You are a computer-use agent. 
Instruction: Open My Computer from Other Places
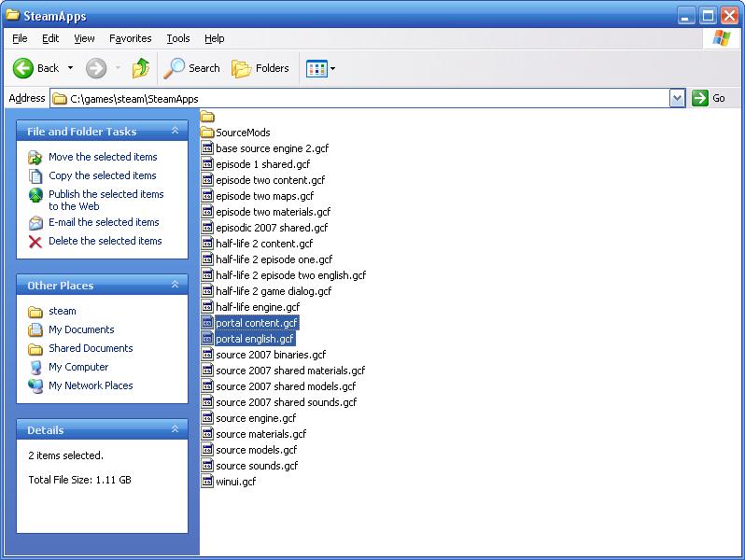78,367
